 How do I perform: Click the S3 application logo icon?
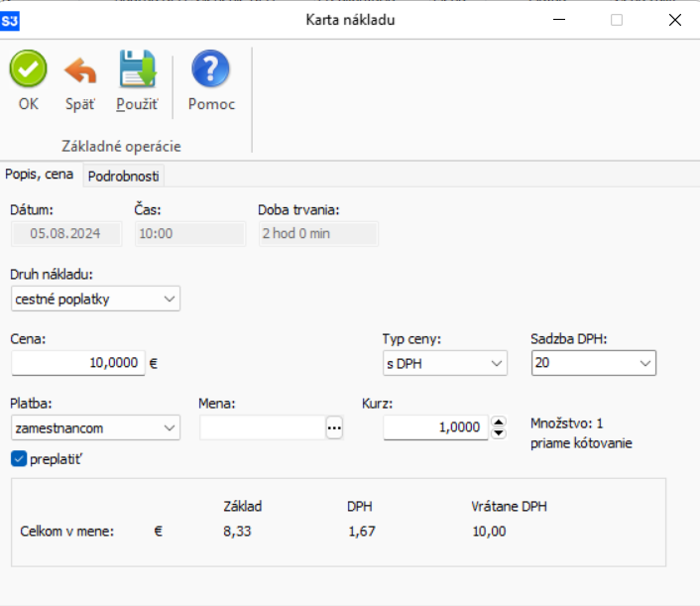(x=11, y=20)
